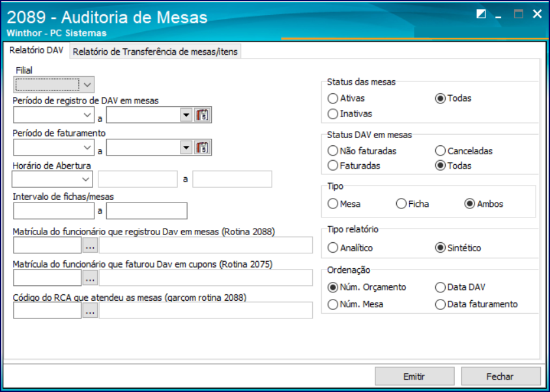550x392 pixels.
Task: Open start date dropdown for Período de faturamento
Action: (x=87, y=147)
